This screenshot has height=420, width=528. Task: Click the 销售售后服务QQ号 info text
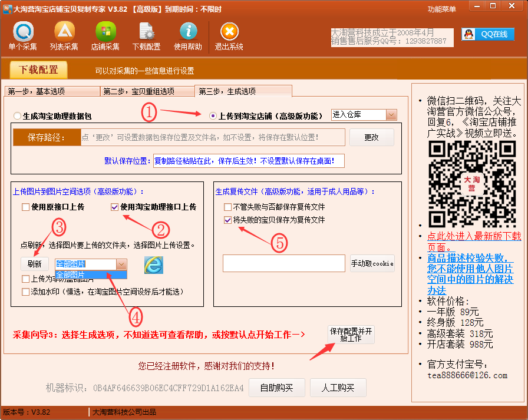pos(389,41)
